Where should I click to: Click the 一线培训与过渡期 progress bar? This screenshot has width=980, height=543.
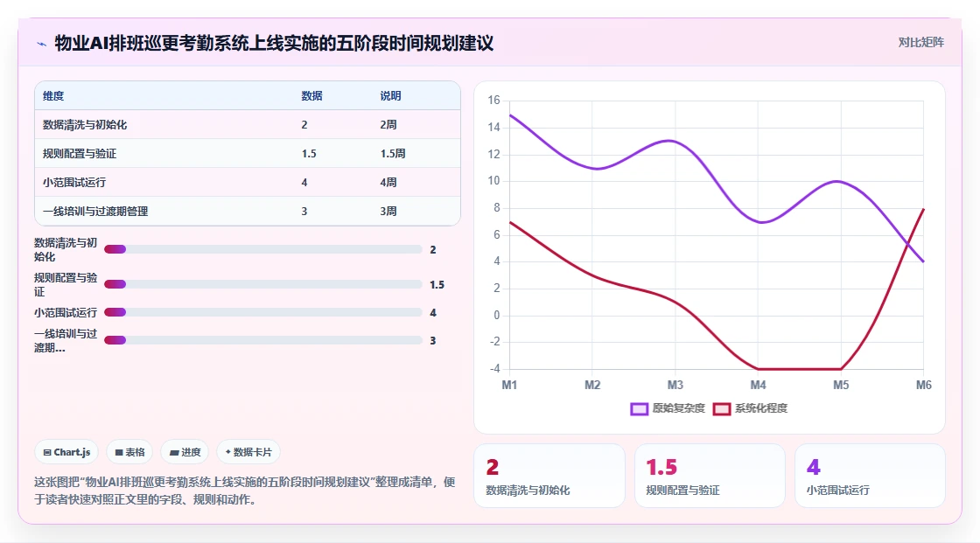tap(263, 340)
